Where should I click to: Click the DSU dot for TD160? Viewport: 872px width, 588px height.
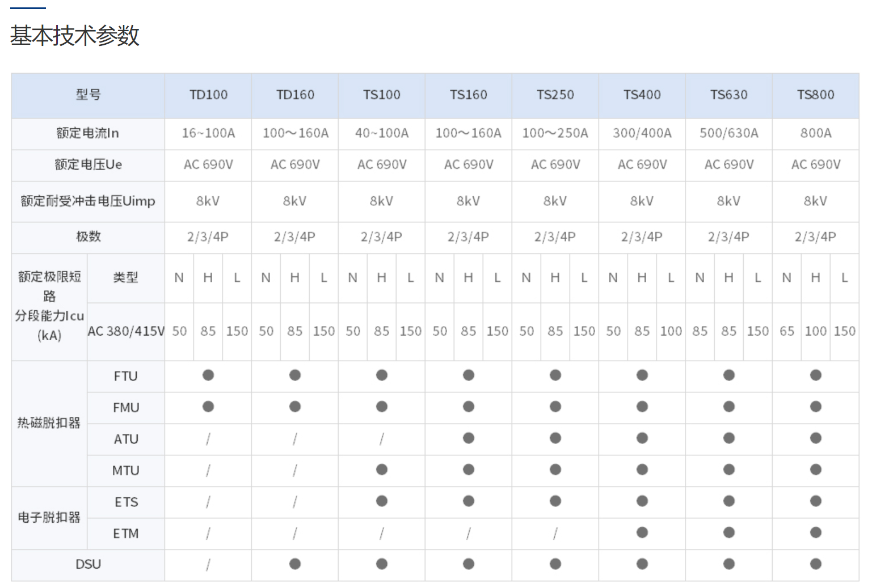coord(295,564)
